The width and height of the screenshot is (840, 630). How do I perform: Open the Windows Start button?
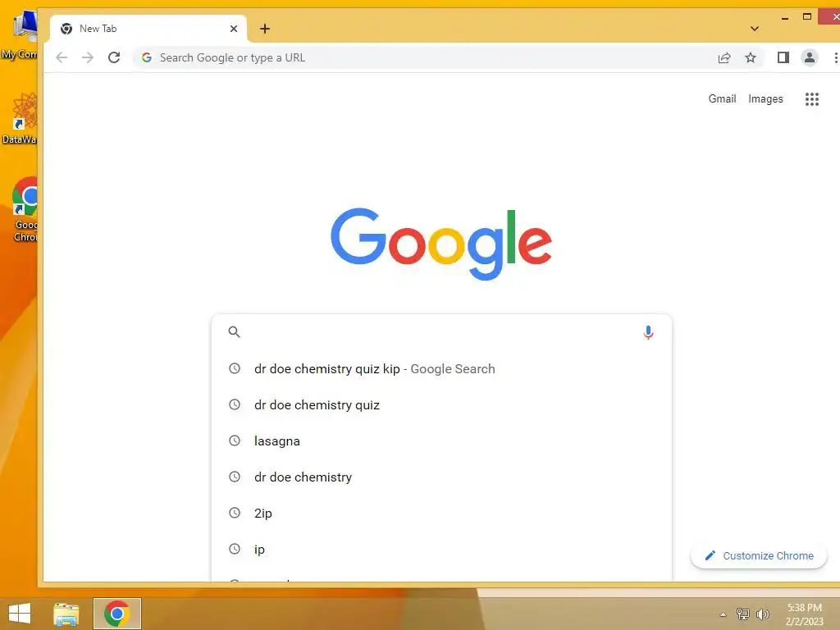[x=20, y=614]
